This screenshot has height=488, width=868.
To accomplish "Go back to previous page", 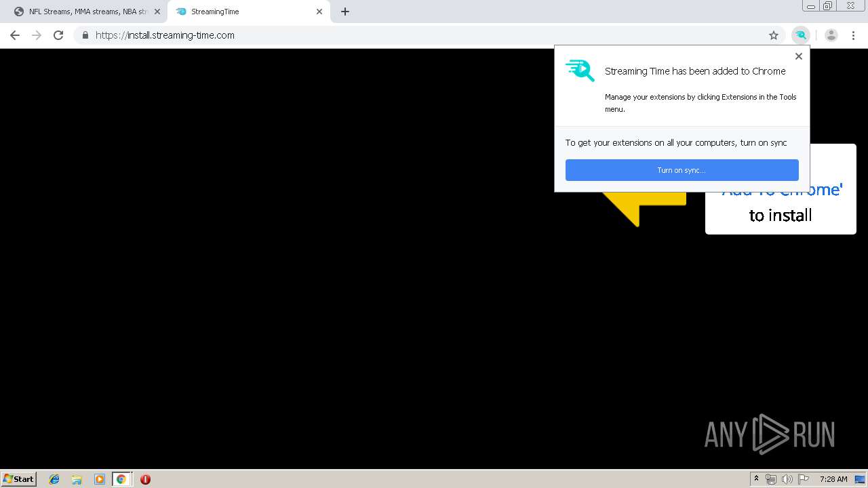I will click(15, 35).
